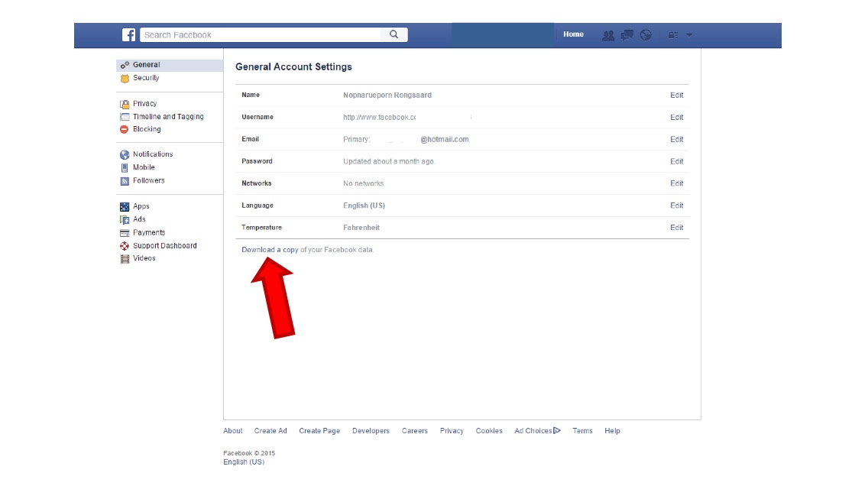868x489 pixels.
Task: Click the General gears icon in sidebar
Action: pos(125,65)
